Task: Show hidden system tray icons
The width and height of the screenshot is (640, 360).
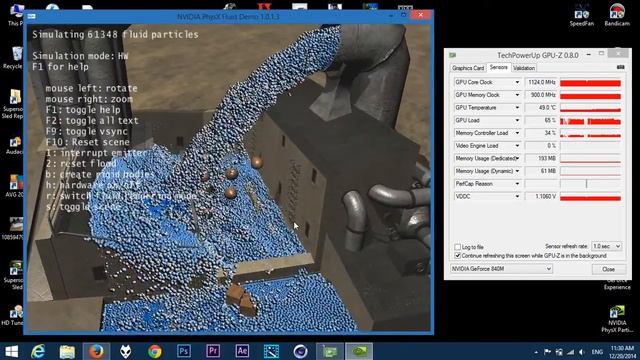Action: (x=536, y=352)
